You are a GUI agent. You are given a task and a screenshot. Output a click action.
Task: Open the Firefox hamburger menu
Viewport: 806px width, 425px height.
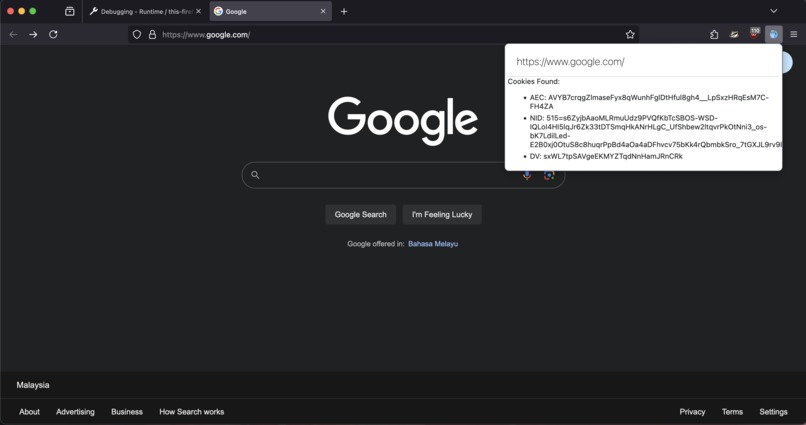point(794,34)
